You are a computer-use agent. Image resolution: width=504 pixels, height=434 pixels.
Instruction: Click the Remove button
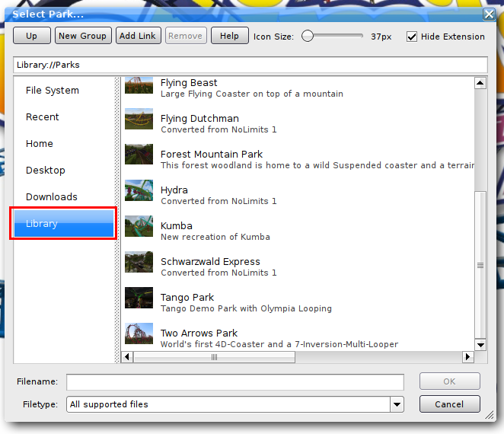pyautogui.click(x=186, y=36)
